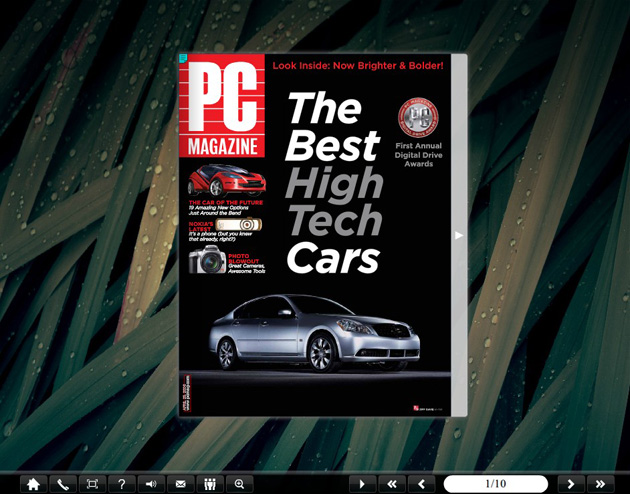Flip page using right edge arrow on cover

459,235
